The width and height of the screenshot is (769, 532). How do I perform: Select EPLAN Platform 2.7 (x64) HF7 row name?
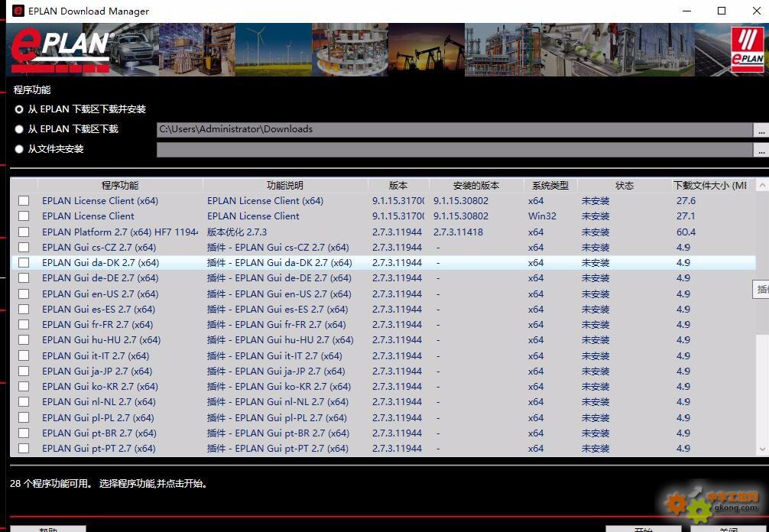tap(120, 232)
